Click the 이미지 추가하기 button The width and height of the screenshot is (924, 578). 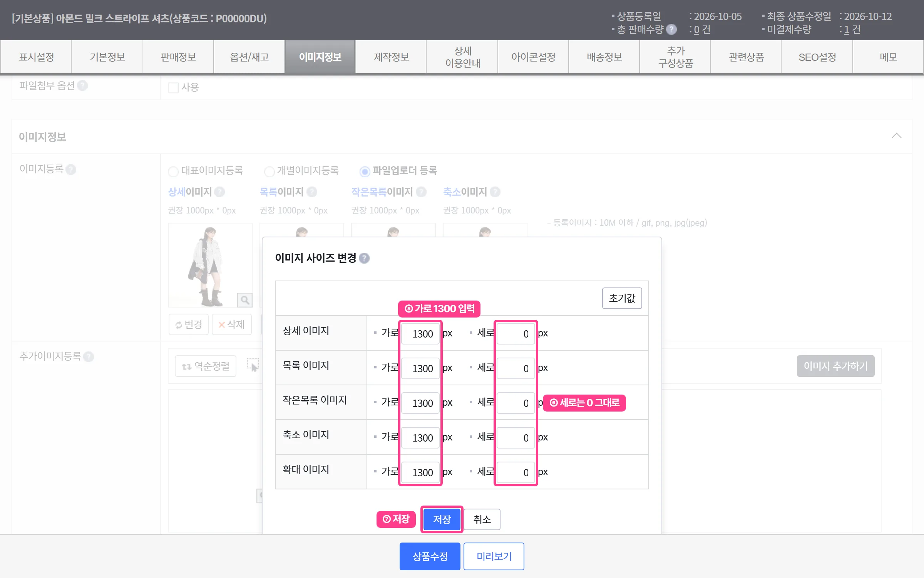[835, 366]
